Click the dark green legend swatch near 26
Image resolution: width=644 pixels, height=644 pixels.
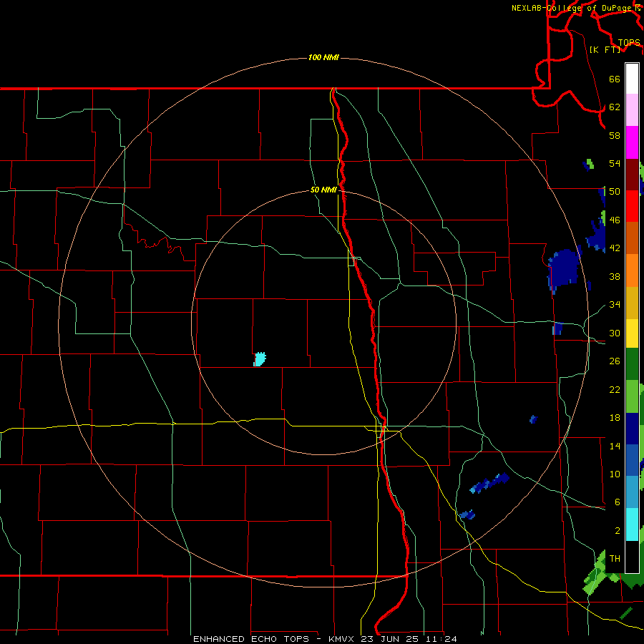632,364
